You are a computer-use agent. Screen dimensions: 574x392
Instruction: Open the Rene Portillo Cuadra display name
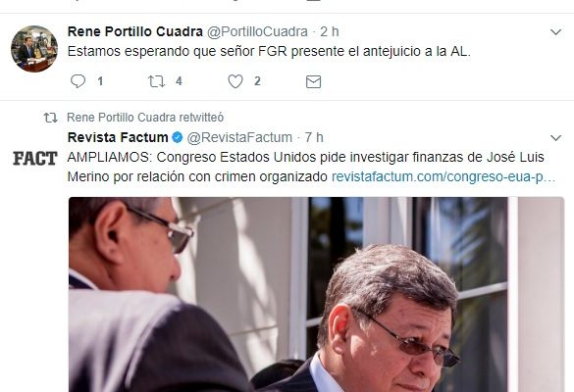135,31
